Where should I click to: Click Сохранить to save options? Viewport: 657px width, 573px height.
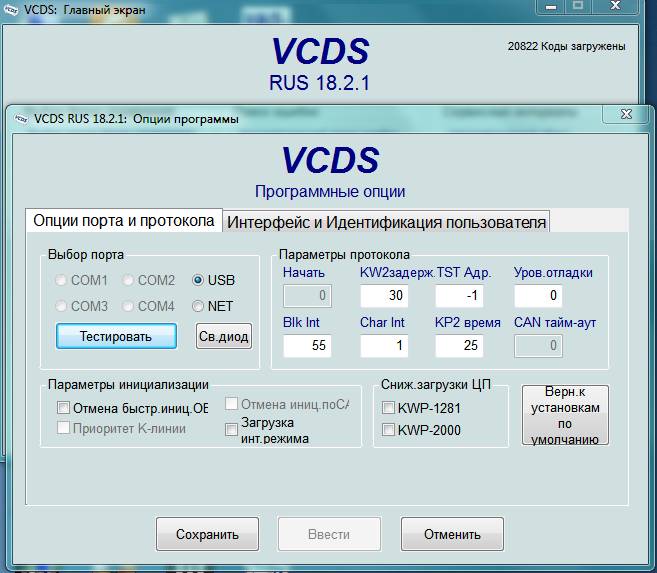206,534
